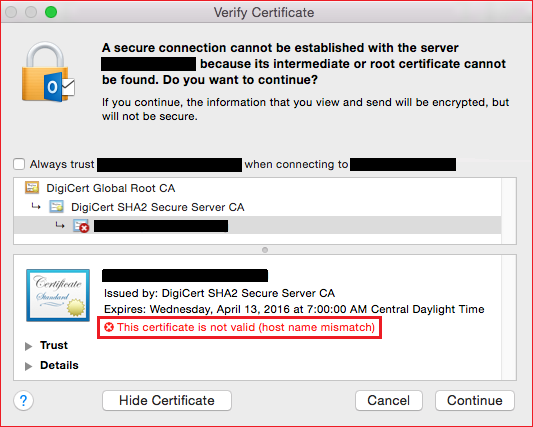This screenshot has height=427, width=533.
Task: Select DigiCert SHA2 Secure Server CA row
Action: [x=257, y=207]
